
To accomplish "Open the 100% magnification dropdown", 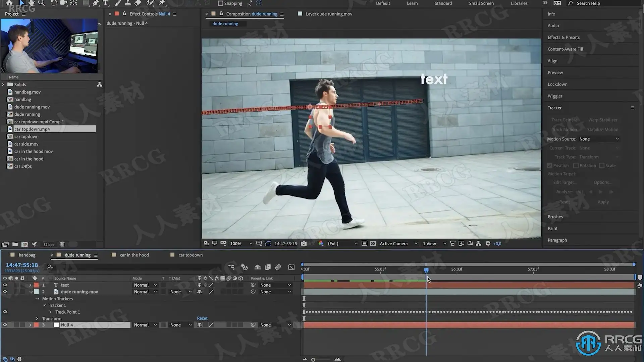I will coord(251,244).
